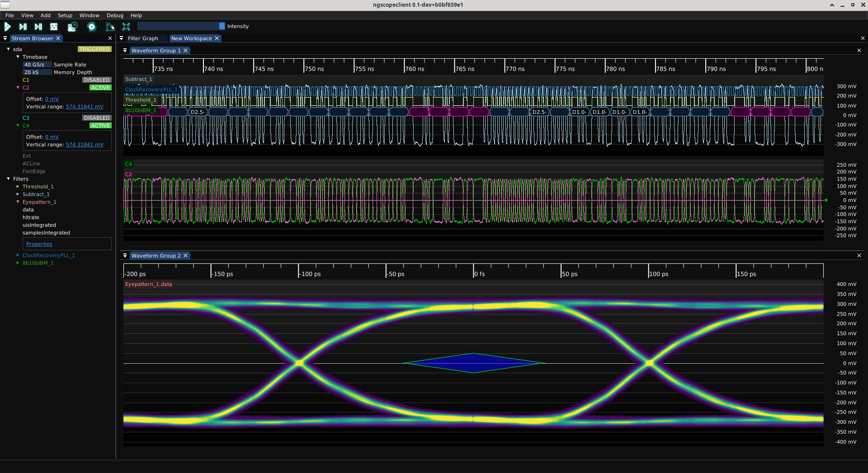Image resolution: width=868 pixels, height=473 pixels.
Task: Expand the Threshold_1 filter node
Action: coord(18,186)
